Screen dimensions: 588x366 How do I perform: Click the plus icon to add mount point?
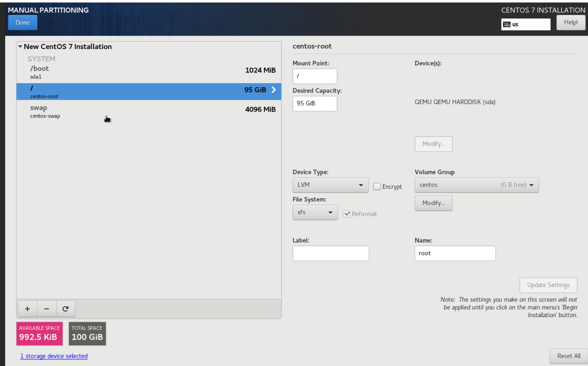click(27, 309)
